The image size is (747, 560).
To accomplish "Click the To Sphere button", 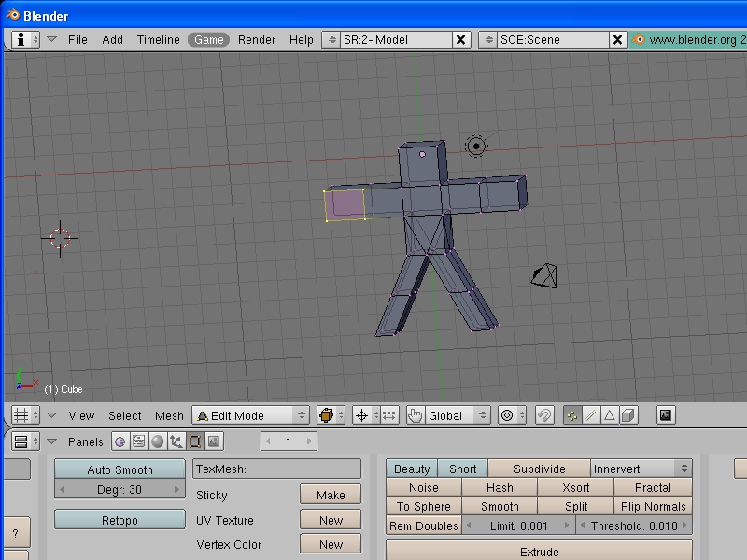I will [x=424, y=506].
